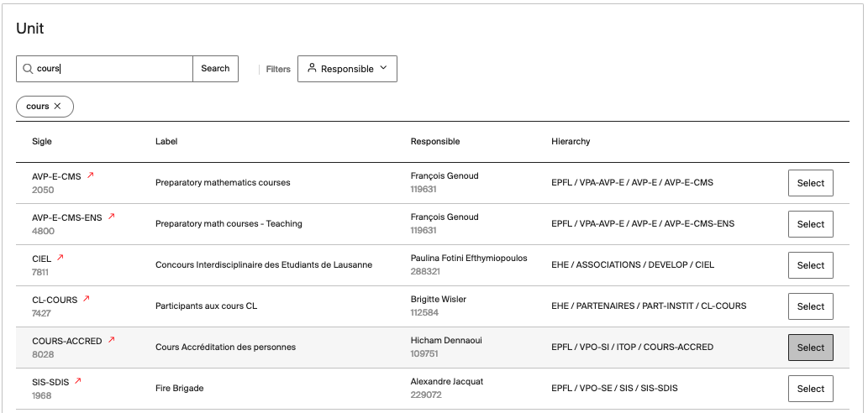
Task: Open CL-COURS external link arrow icon
Action: 86,299
